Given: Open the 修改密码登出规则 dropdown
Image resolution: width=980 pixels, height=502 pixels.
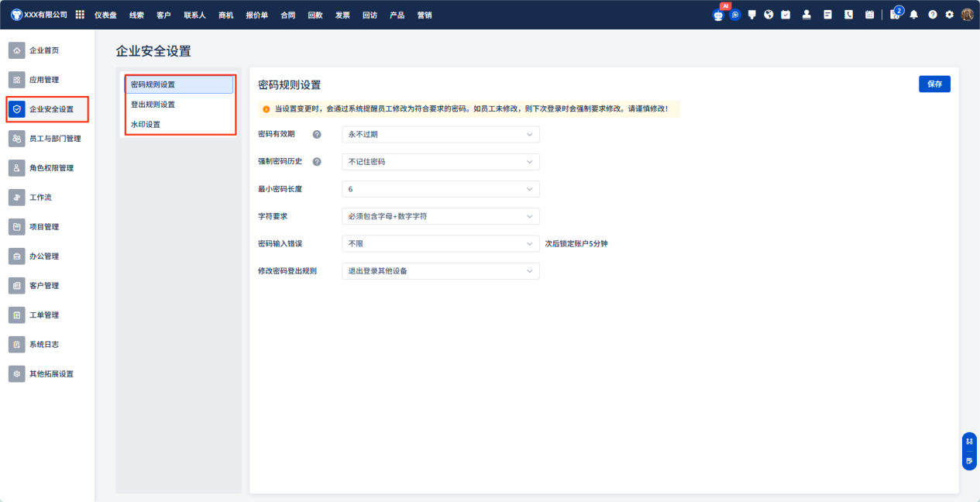Looking at the screenshot, I should 440,271.
